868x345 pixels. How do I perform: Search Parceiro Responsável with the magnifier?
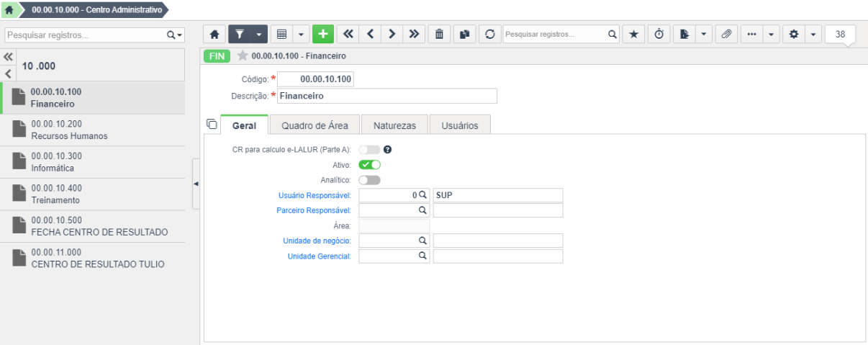(424, 210)
